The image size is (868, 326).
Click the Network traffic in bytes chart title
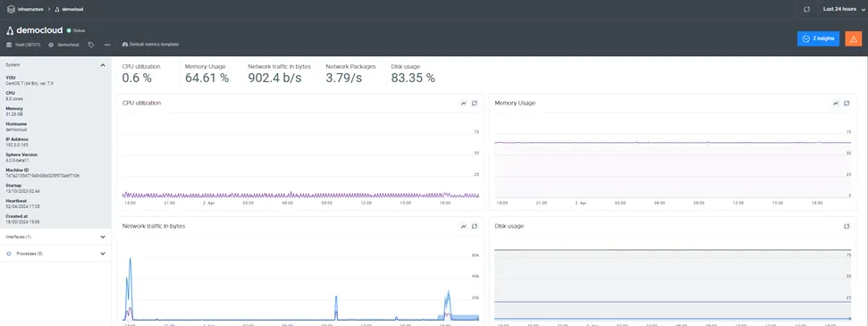154,226
